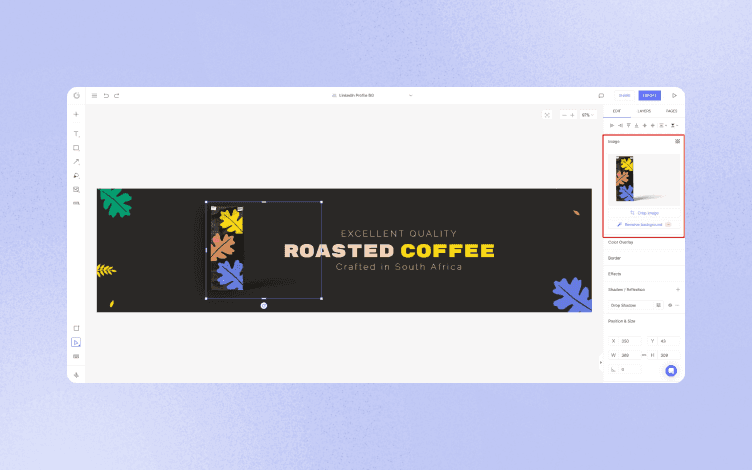Click the Image section settings icon
Viewport: 752px width, 470px height.
coord(678,141)
